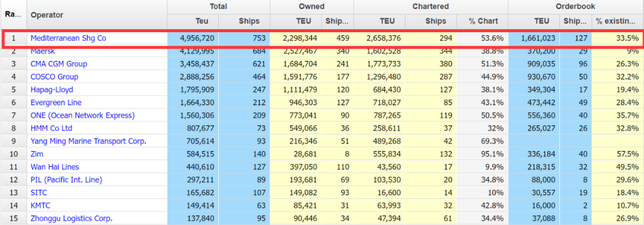
Task: Open the Maersk operator link
Action: point(43,51)
